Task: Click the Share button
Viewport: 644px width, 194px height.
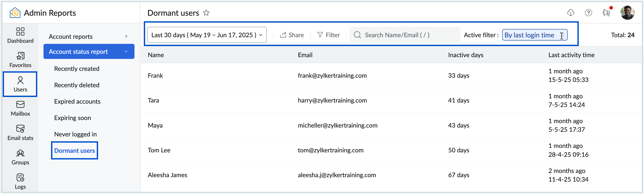Action: coord(292,35)
